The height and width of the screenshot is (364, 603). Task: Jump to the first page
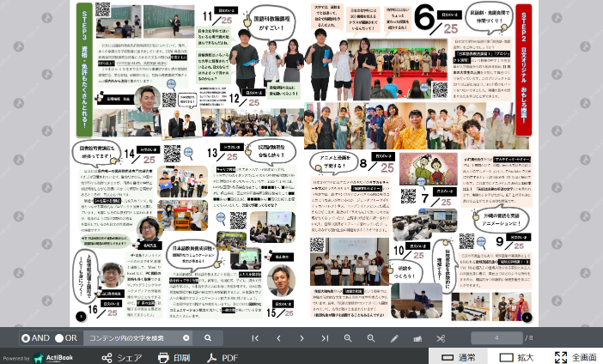(255, 338)
